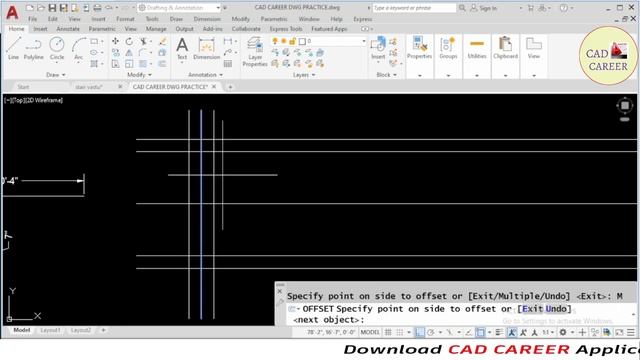The height and width of the screenshot is (360, 640).
Task: Select the Arc tool
Action: [x=78, y=48]
